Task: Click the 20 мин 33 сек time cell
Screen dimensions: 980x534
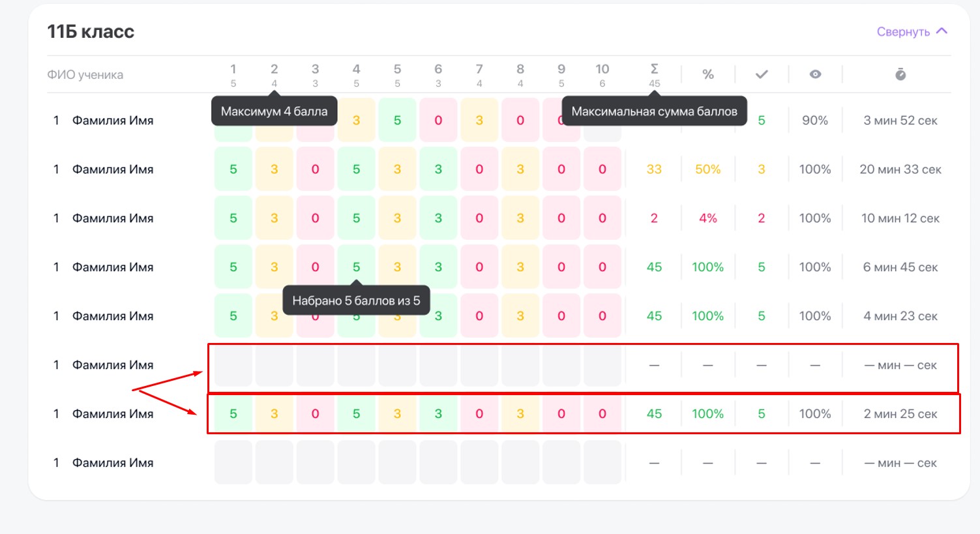Action: pos(900,170)
